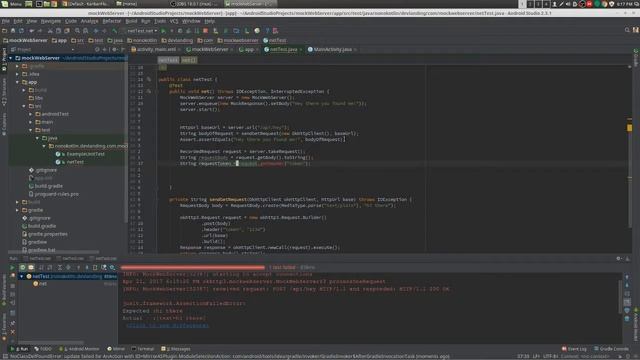640x360 pixels.
Task: Open the Build menu
Action: pos(131,21)
